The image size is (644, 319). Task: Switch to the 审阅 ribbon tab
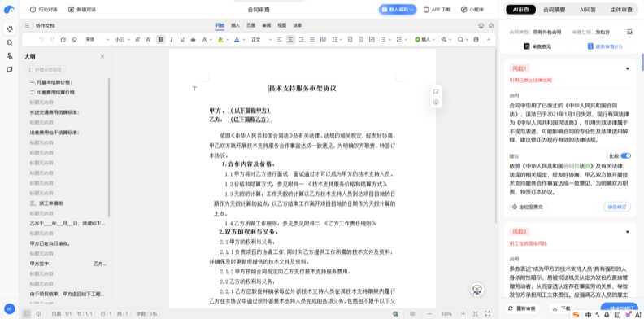point(267,25)
